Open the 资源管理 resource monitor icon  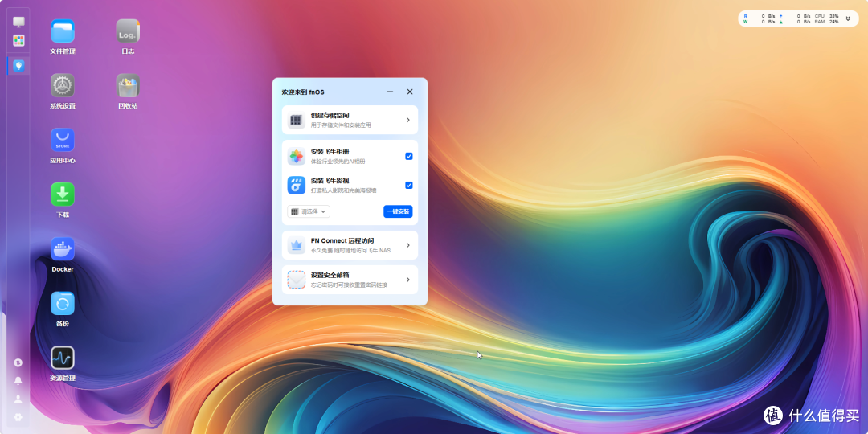[x=63, y=358]
